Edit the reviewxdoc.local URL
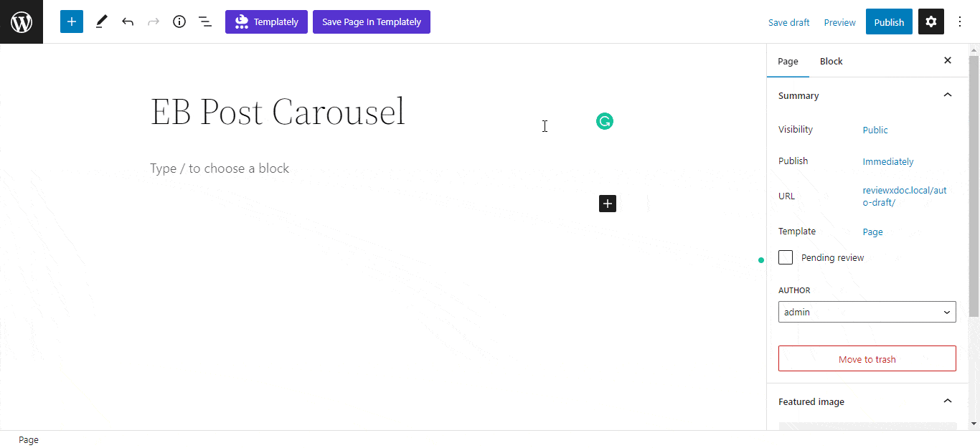This screenshot has height=448, width=980. (x=905, y=196)
